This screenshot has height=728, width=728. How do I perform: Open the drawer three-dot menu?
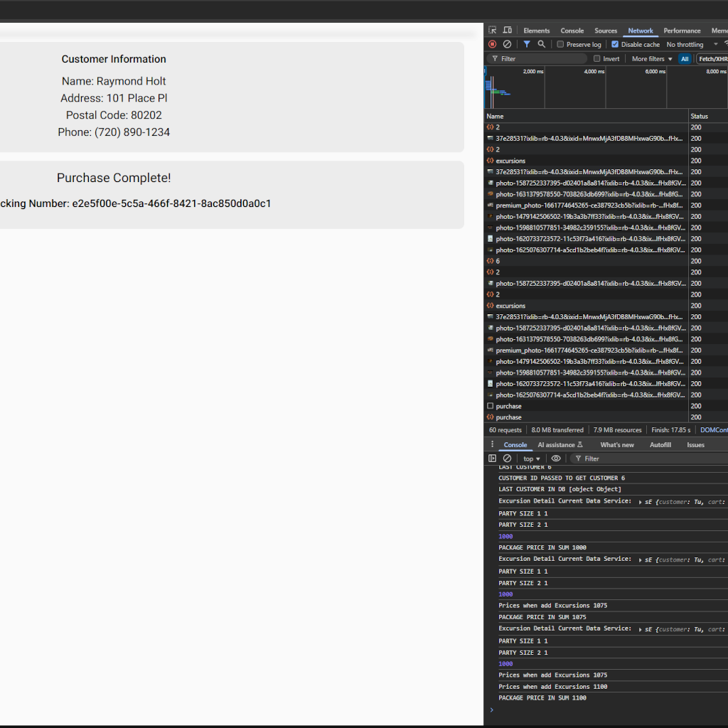492,444
